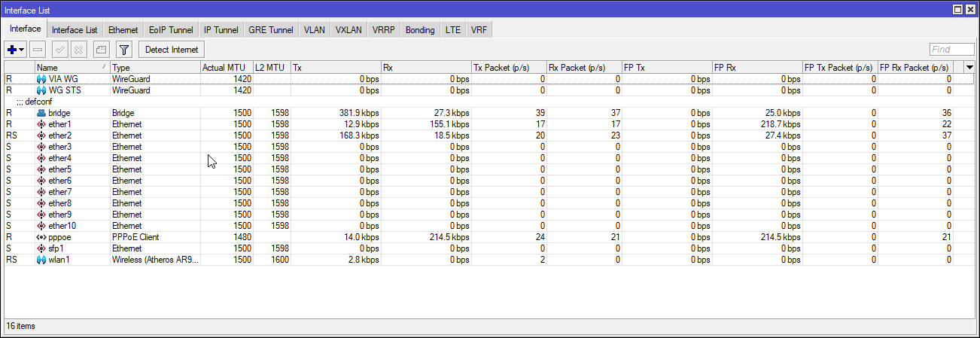Click the ether10 Ethernet icon

[41, 226]
